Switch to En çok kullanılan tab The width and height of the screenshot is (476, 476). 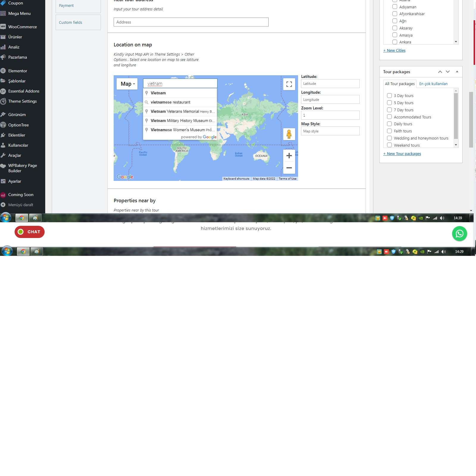433,84
